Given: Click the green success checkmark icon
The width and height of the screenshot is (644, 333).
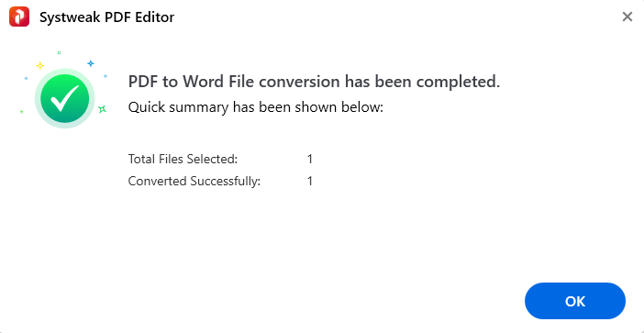Looking at the screenshot, I should [x=65, y=98].
